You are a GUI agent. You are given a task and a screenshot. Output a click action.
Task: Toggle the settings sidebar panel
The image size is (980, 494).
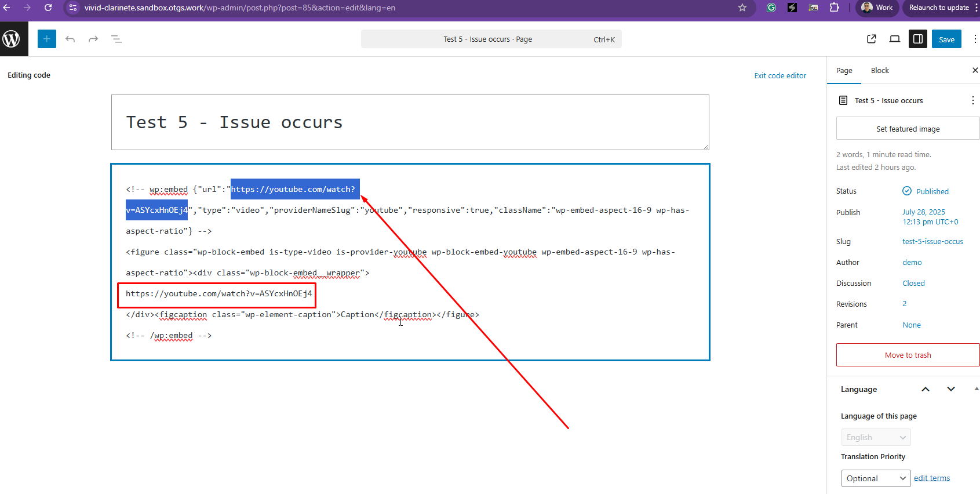pos(918,39)
